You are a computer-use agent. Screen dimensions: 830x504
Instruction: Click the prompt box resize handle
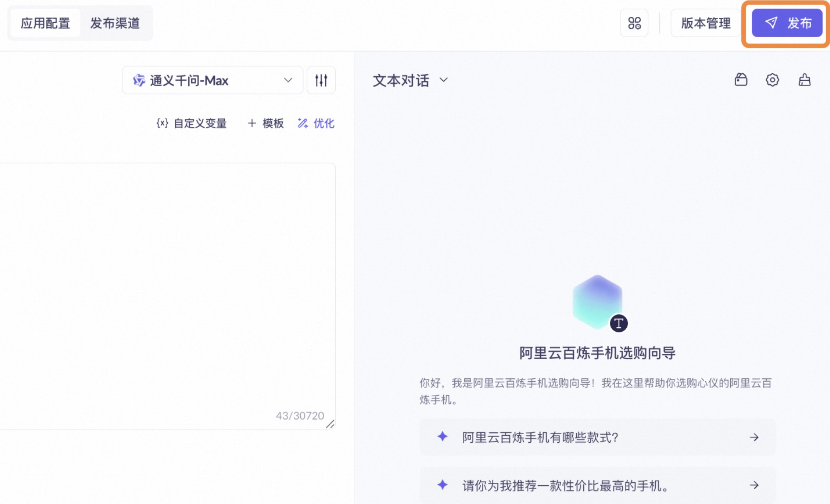click(330, 424)
